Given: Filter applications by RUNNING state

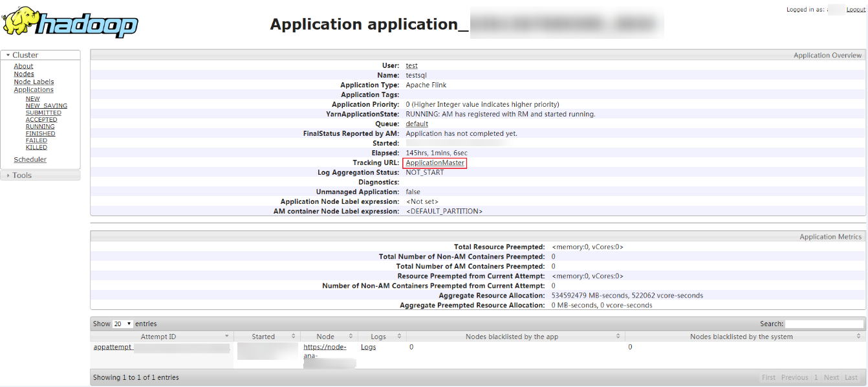Looking at the screenshot, I should coord(40,127).
